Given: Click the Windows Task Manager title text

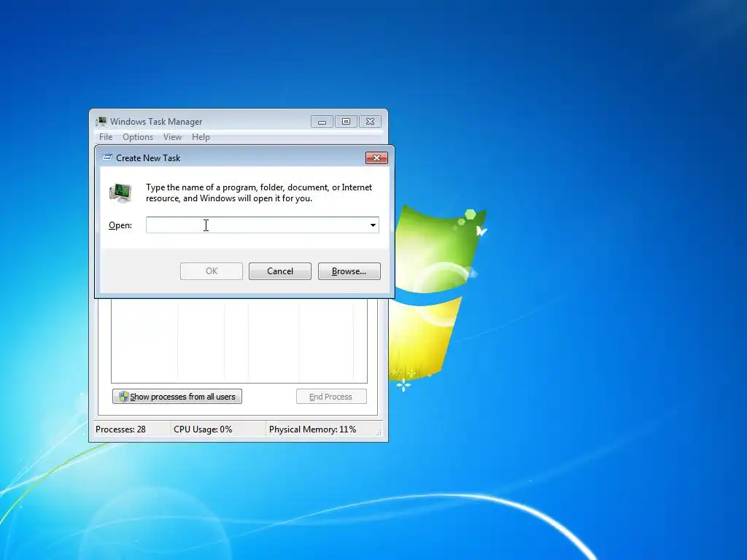Looking at the screenshot, I should pos(156,122).
